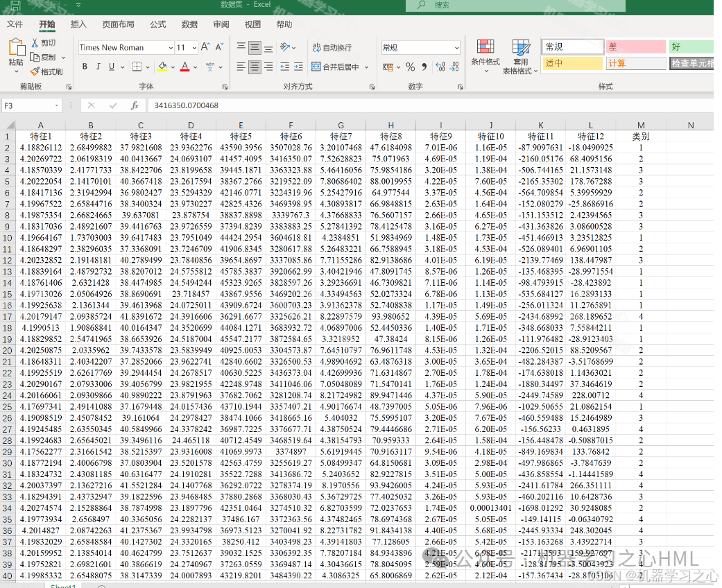Apply the 计算 (Calculation) cell style
This screenshot has width=722, height=588.
[x=636, y=63]
